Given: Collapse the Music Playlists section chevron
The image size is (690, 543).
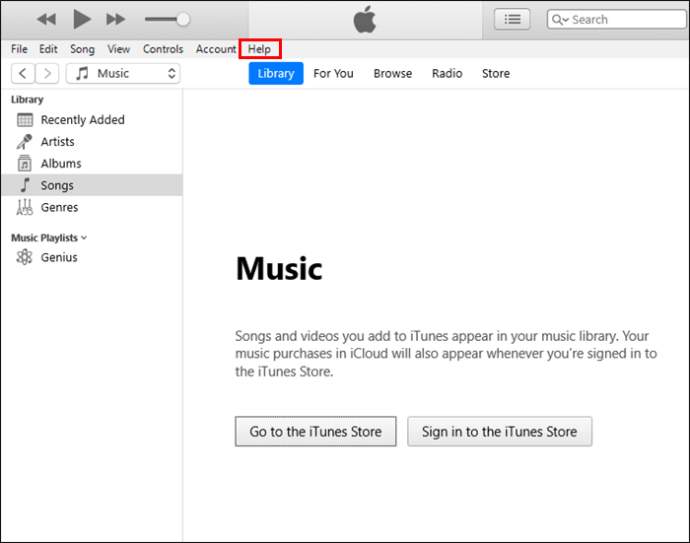Looking at the screenshot, I should pyautogui.click(x=84, y=238).
